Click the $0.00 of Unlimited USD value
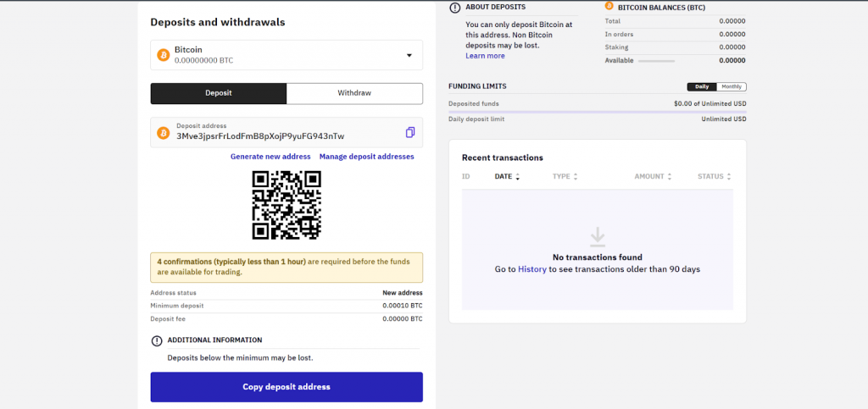868x409 pixels. point(710,103)
